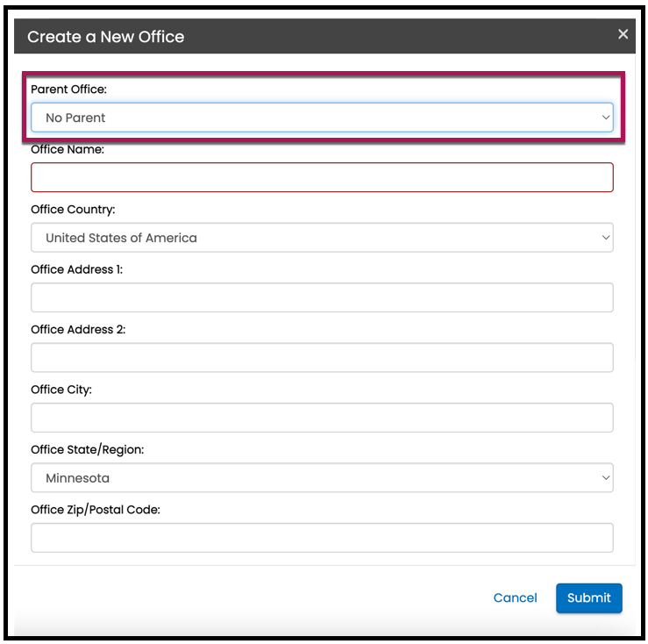Click the Office Name label
Image resolution: width=648 pixels, height=644 pixels.
point(68,149)
